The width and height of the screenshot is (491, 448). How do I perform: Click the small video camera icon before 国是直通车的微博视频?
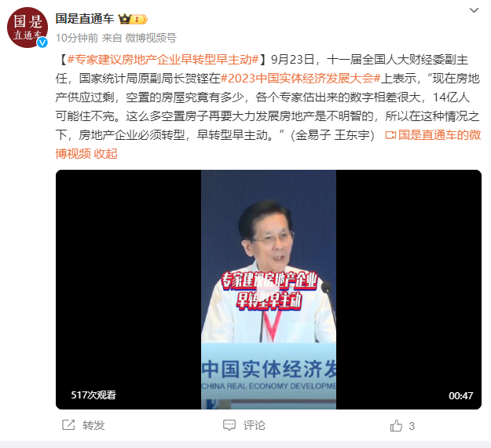[x=390, y=135]
